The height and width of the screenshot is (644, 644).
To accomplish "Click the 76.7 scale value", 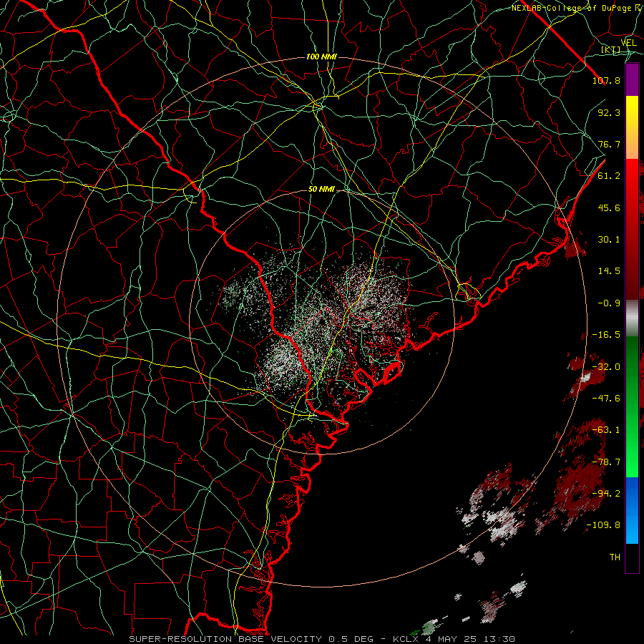I will tap(609, 144).
